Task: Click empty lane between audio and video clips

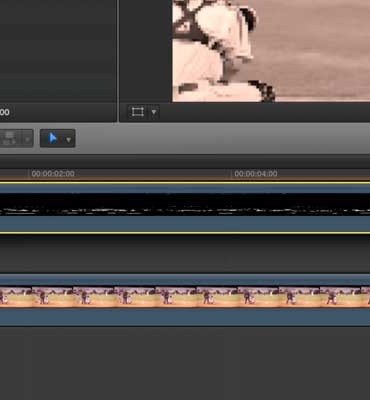Action: click(185, 253)
